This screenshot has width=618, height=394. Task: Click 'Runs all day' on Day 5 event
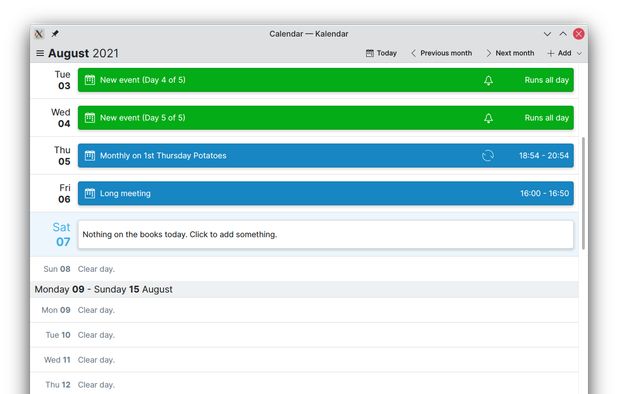point(547,118)
